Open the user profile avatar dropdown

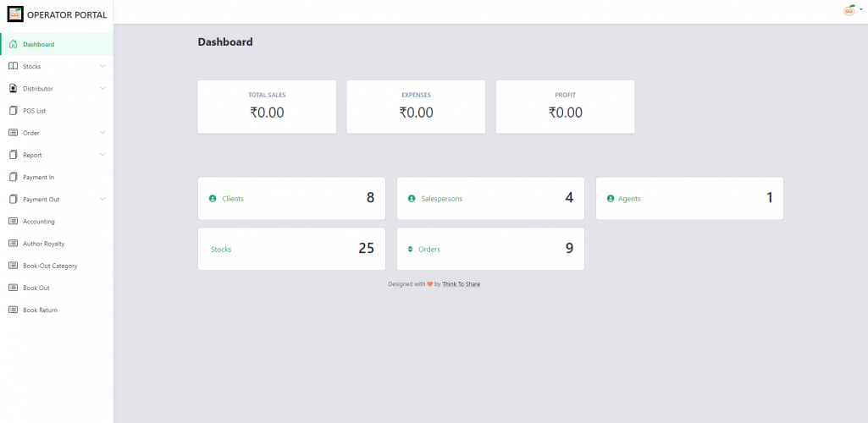click(850, 10)
